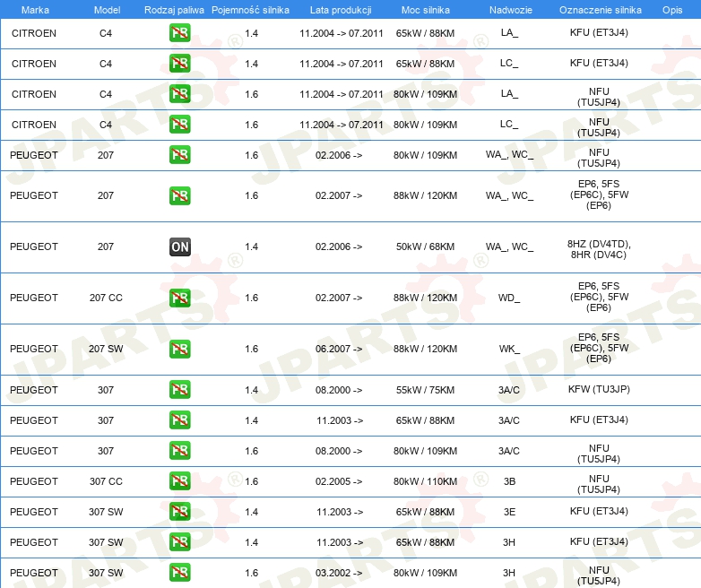
Task: Click the petrol icon in the Peugeot 307 CC row
Action: tap(179, 481)
